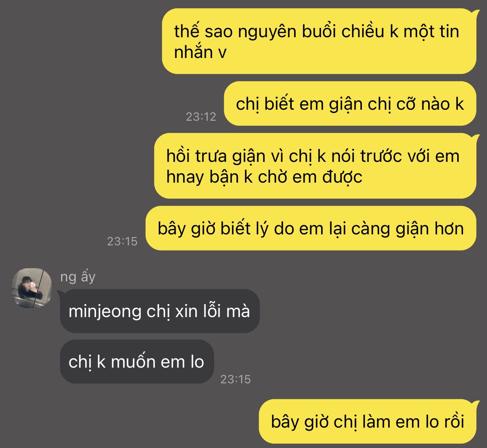
Task: Tap the 23:15 timestamp beside the gray bubble
Action: 235,379
